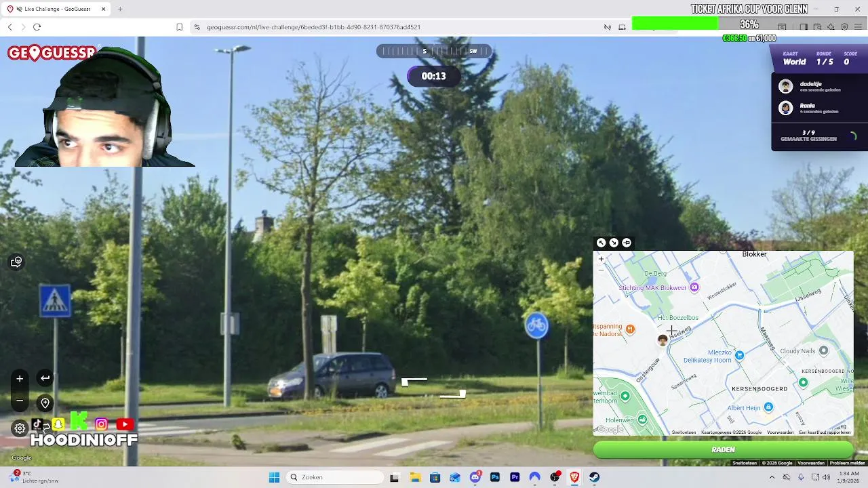Click the countdown timer 00:13
Viewport: 868px width, 488px height.
[433, 76]
